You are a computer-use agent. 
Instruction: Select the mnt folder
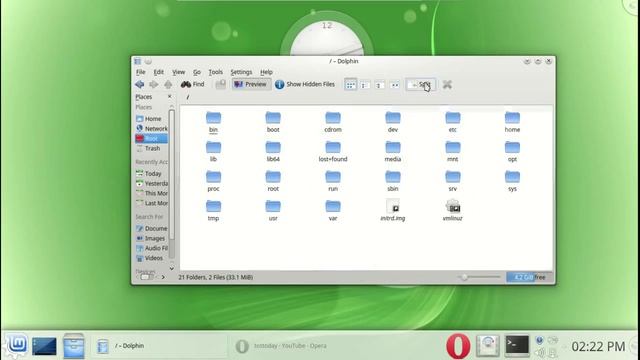pos(453,151)
